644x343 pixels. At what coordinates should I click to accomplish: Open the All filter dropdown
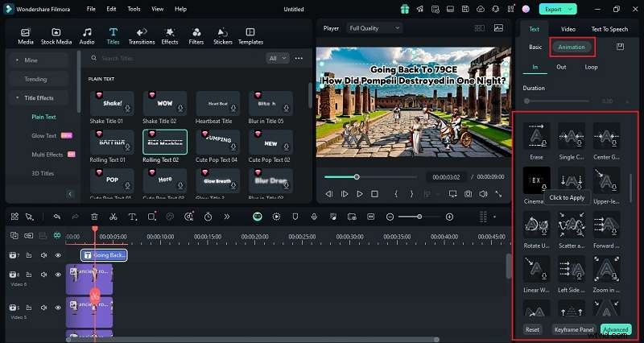(277, 58)
